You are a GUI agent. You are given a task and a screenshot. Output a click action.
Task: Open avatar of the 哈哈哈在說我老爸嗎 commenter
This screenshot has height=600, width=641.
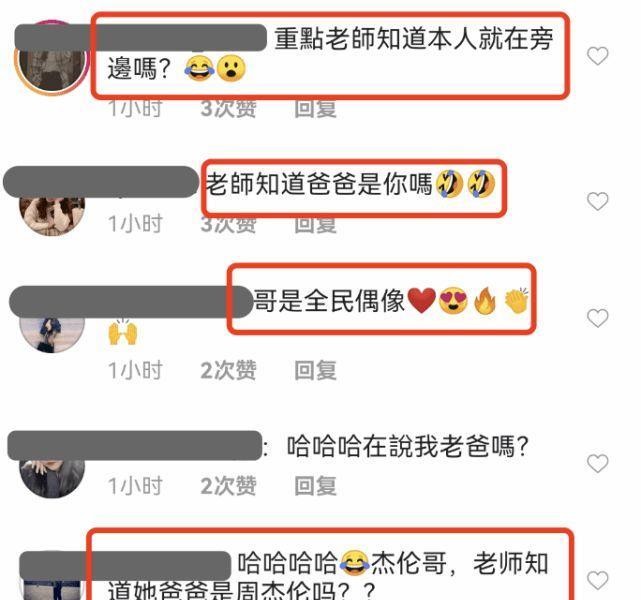tap(52, 477)
